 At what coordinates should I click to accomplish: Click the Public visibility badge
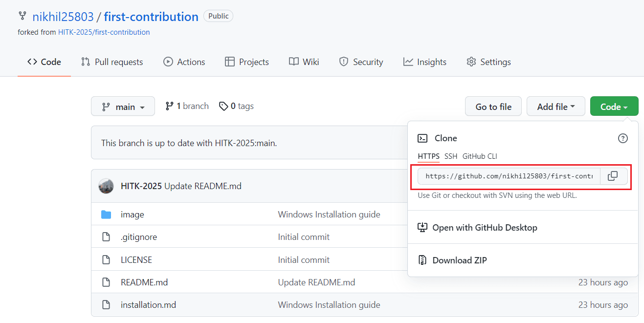click(218, 16)
